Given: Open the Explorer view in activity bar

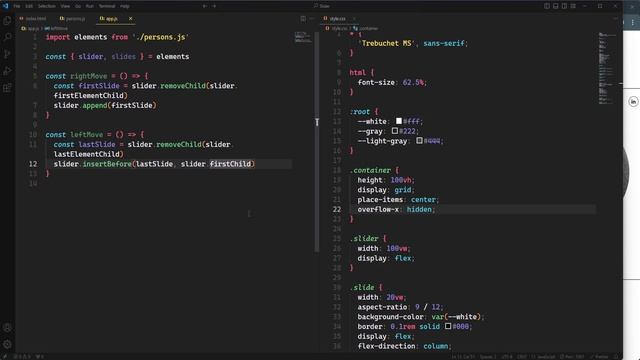Looking at the screenshot, I should point(7,21).
